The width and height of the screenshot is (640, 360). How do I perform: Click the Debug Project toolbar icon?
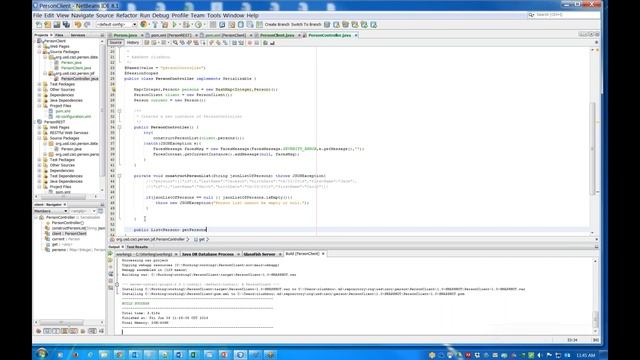click(186, 24)
